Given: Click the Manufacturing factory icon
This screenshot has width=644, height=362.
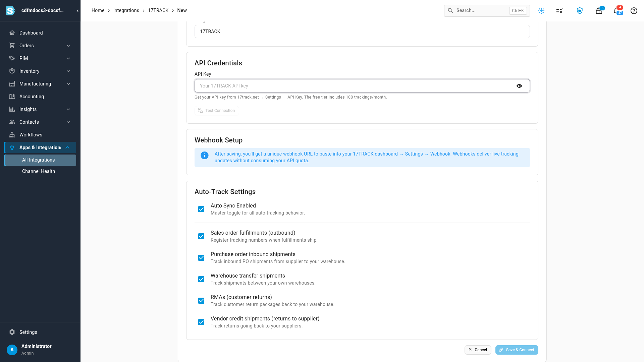Looking at the screenshot, I should (12, 84).
